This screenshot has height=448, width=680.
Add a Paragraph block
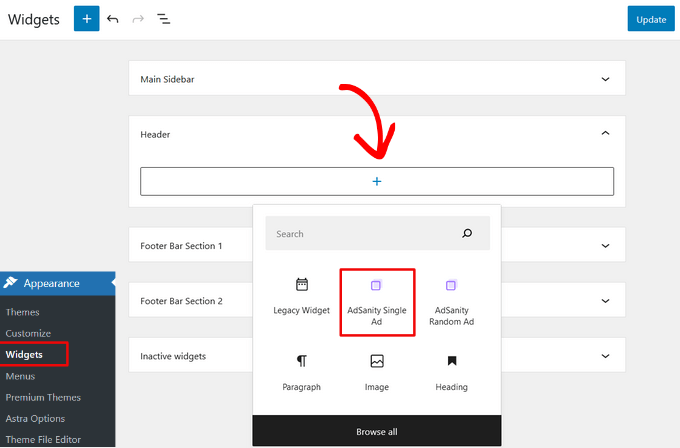[x=301, y=372]
